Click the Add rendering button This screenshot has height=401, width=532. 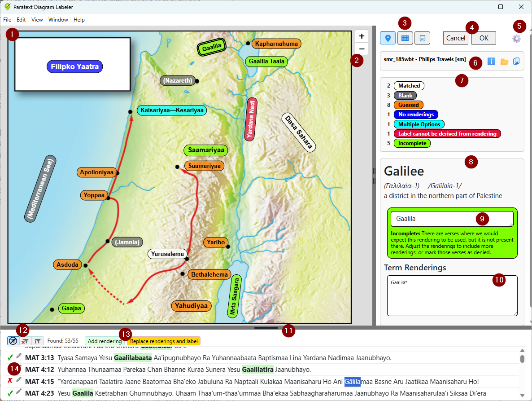point(105,341)
